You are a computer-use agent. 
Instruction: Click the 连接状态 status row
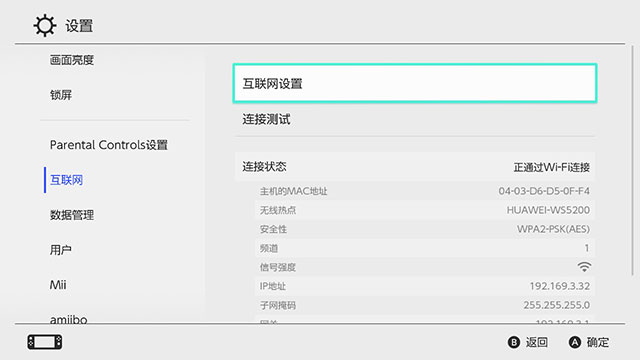click(x=415, y=167)
